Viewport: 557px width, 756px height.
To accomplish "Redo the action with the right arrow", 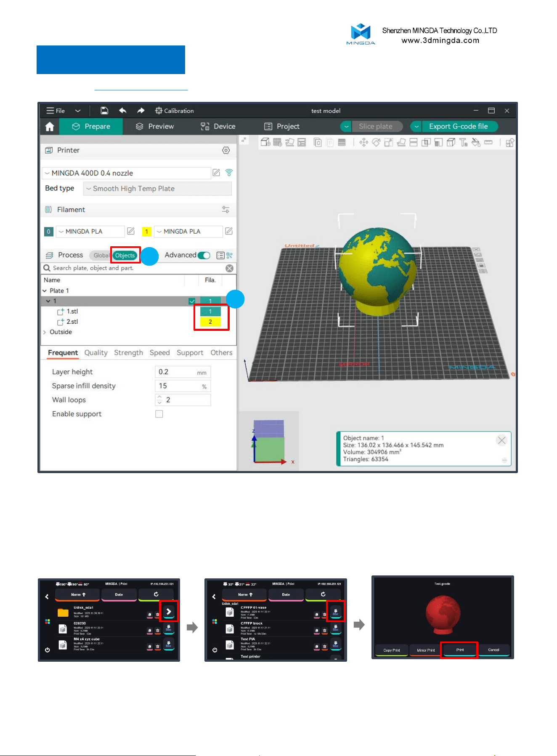I will pyautogui.click(x=141, y=111).
